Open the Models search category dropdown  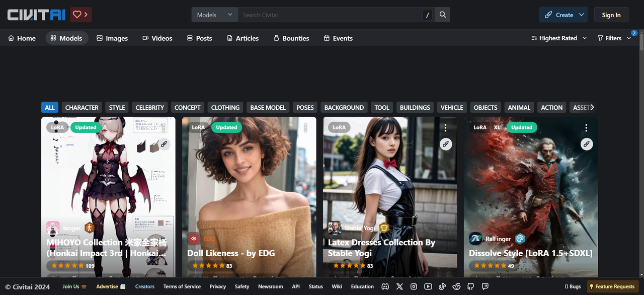point(215,15)
